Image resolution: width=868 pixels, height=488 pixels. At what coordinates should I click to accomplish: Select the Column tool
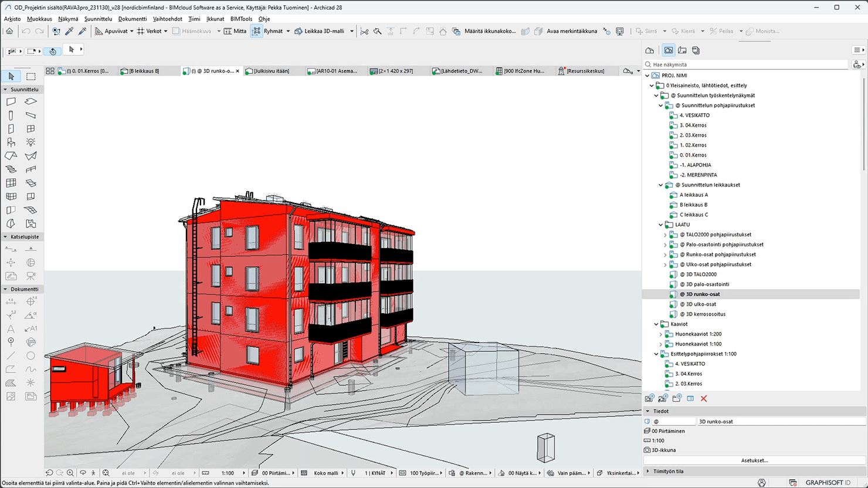pos(11,115)
